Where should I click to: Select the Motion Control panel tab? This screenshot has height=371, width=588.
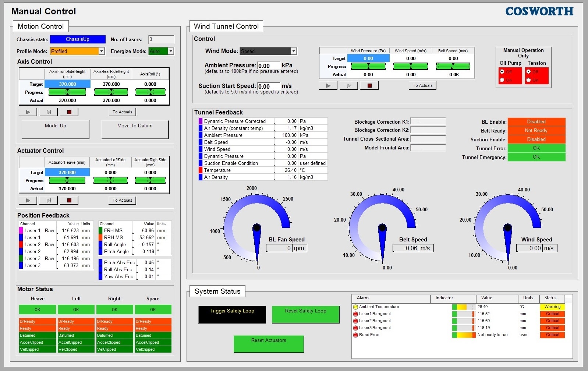[41, 26]
